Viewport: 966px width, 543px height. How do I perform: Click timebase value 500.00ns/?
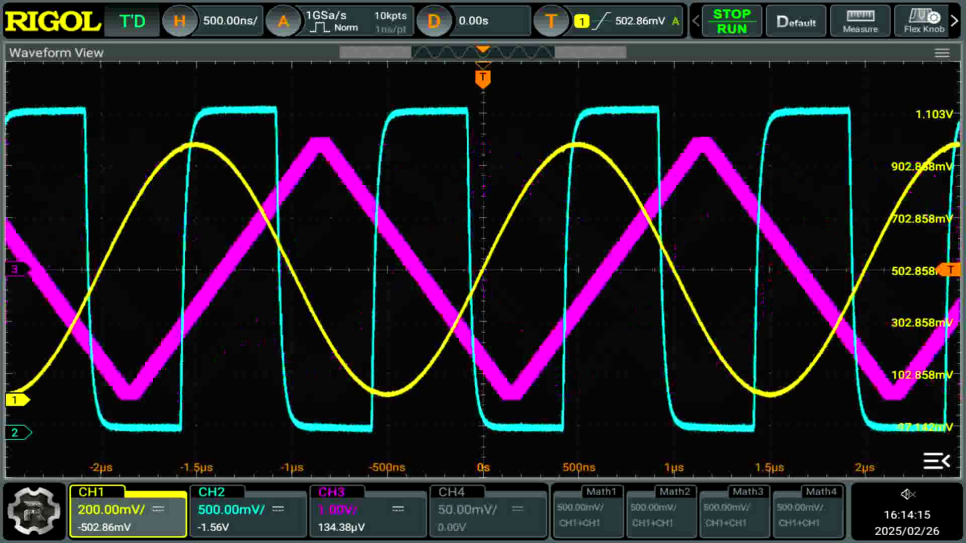[x=230, y=21]
